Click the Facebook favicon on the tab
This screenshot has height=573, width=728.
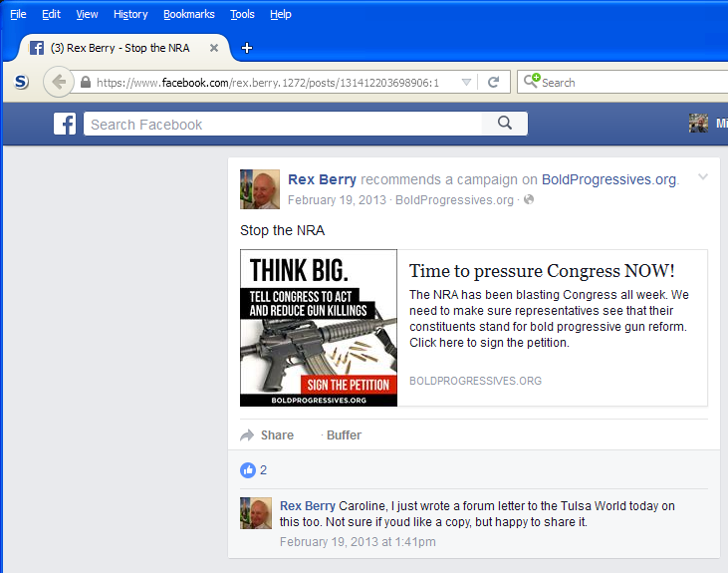click(x=37, y=48)
